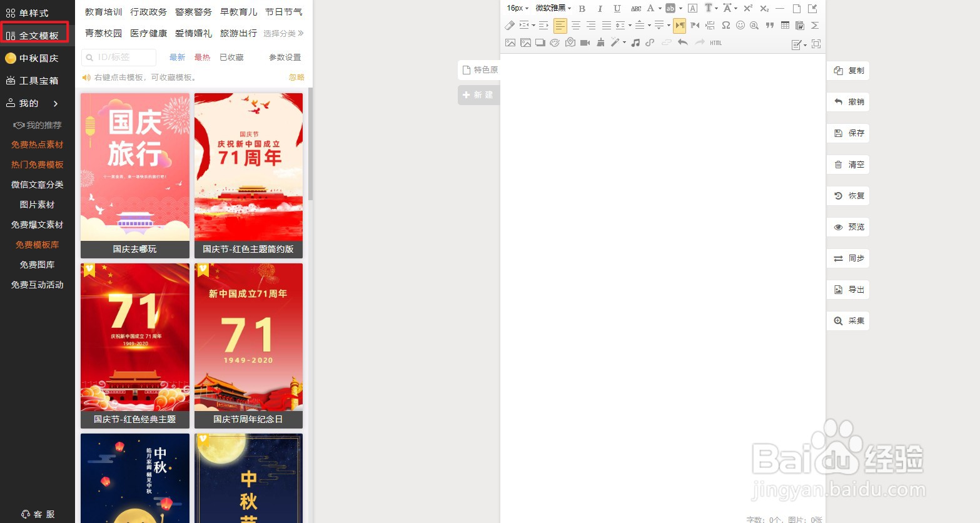Click the 保存 save button
Image resolution: width=980 pixels, height=523 pixels.
(x=848, y=133)
